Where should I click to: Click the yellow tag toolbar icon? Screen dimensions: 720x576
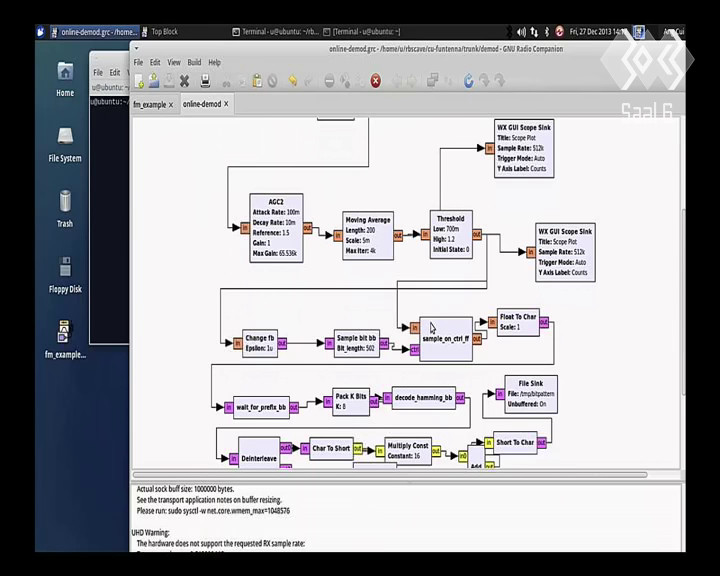tap(292, 81)
